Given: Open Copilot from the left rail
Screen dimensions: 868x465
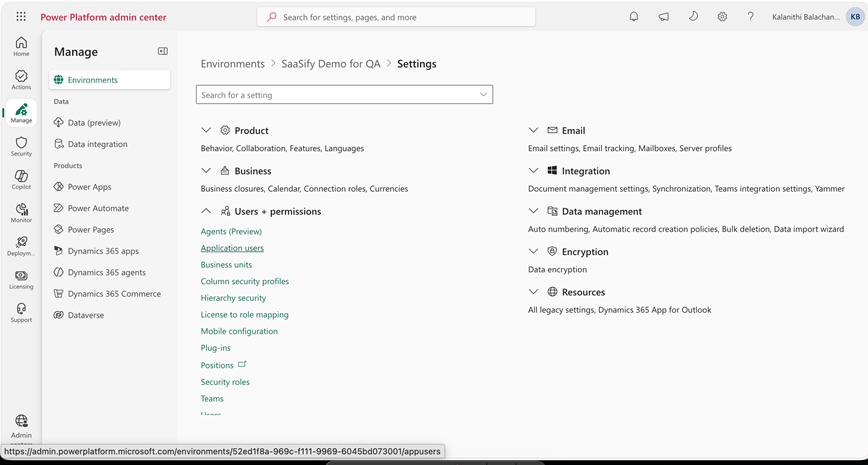Looking at the screenshot, I should tap(21, 180).
